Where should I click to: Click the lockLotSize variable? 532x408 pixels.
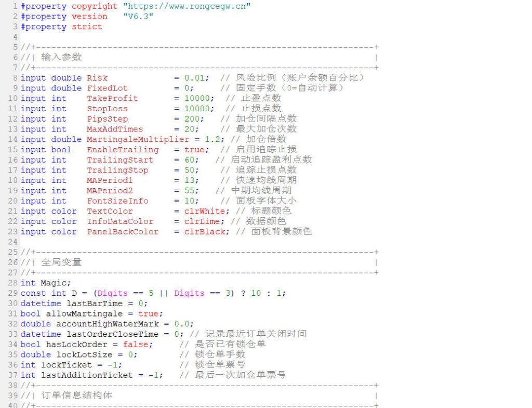pyautogui.click(x=84, y=354)
